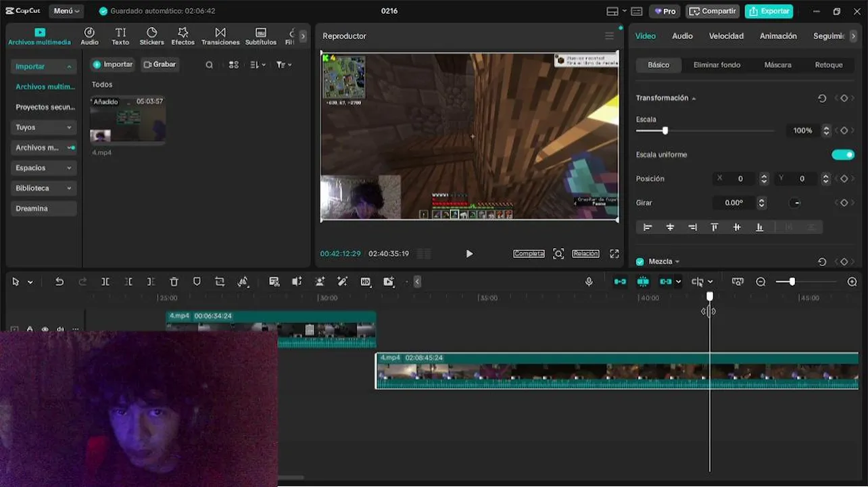Screen dimensions: 868x487
Task: Align clip to the left edge
Action: 648,227
